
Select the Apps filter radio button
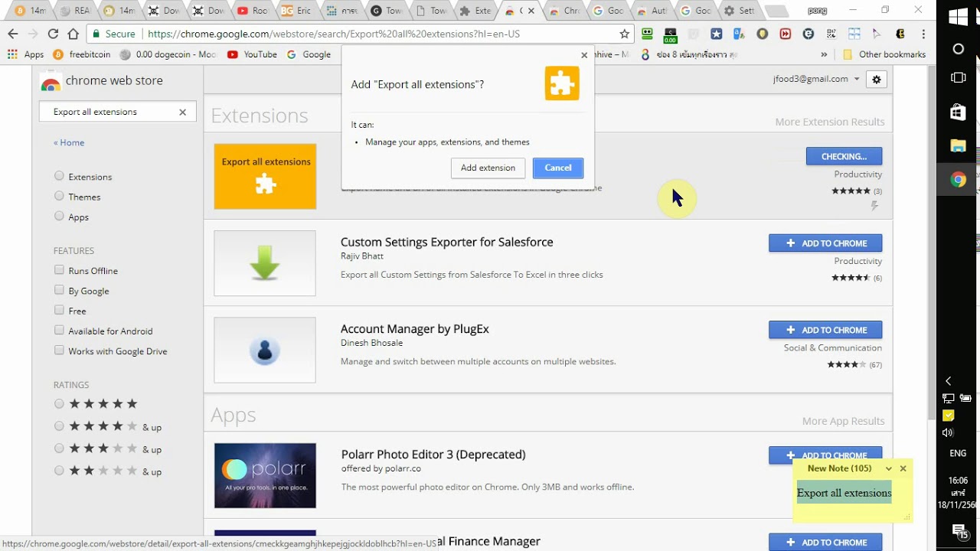coord(59,216)
